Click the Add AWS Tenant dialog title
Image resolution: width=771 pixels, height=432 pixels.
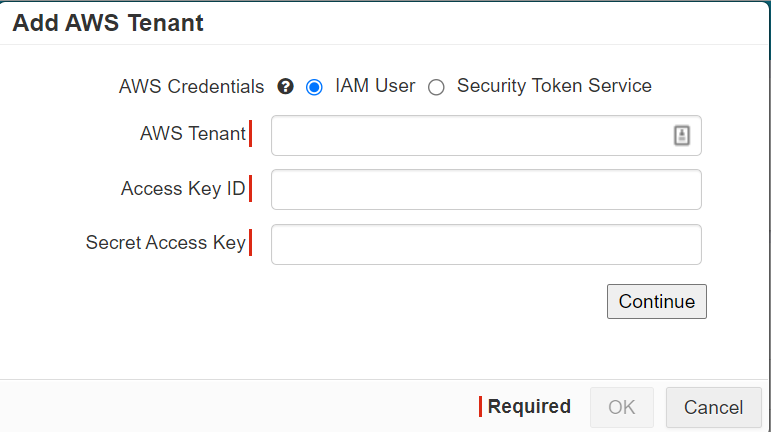[108, 23]
